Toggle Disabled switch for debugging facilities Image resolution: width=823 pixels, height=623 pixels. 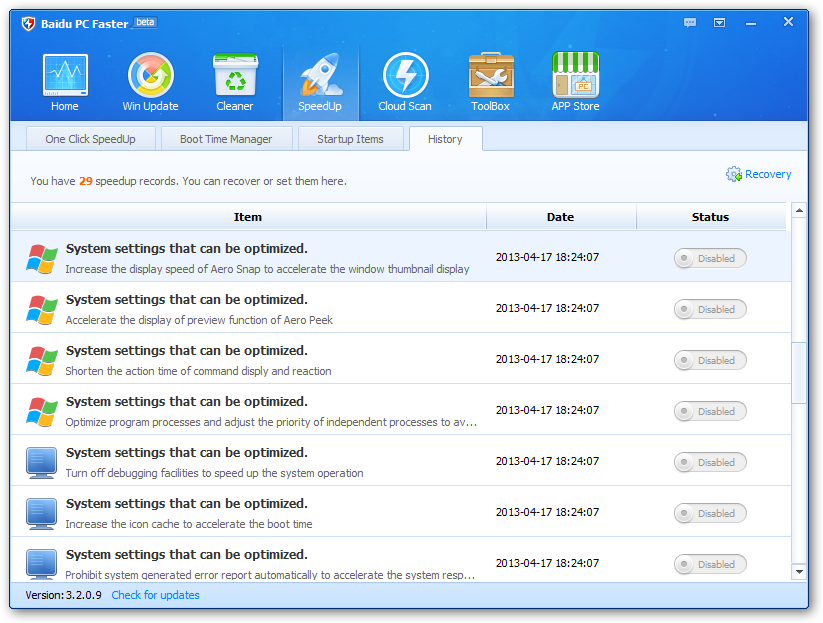(x=710, y=462)
